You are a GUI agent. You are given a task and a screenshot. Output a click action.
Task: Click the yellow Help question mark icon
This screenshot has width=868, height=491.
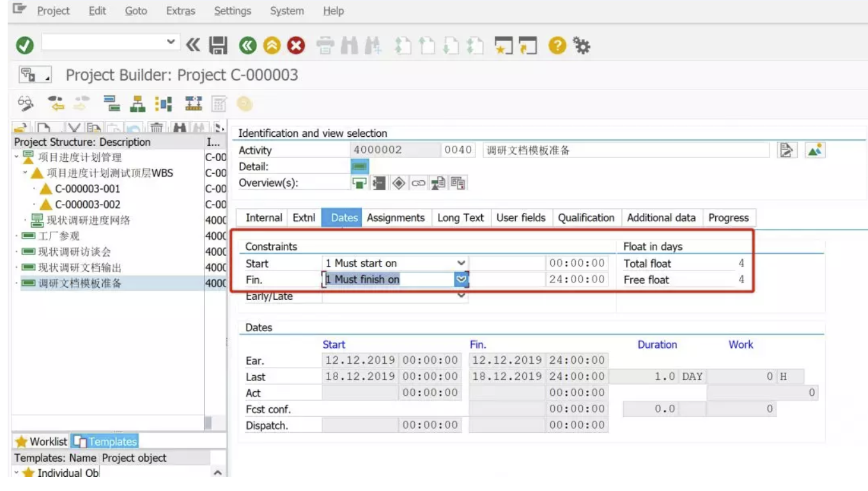(x=557, y=45)
